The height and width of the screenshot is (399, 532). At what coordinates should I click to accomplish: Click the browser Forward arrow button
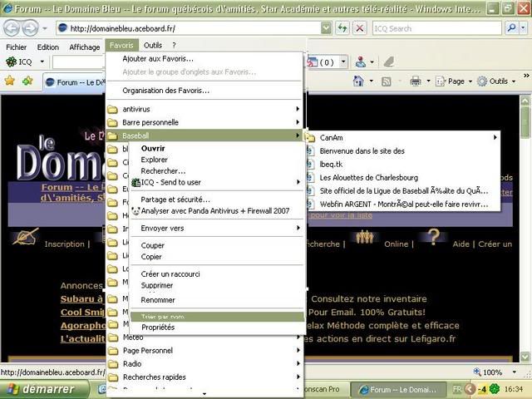(31, 28)
